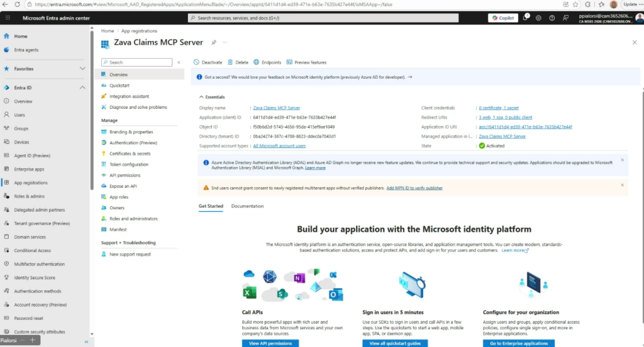Click Enterprise apps in left sidebar
Viewport: 644px width, 347px height.
(x=29, y=169)
